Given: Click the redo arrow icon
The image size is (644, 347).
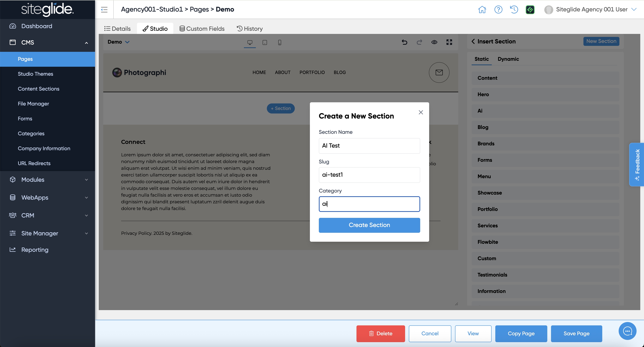Looking at the screenshot, I should pyautogui.click(x=419, y=42).
